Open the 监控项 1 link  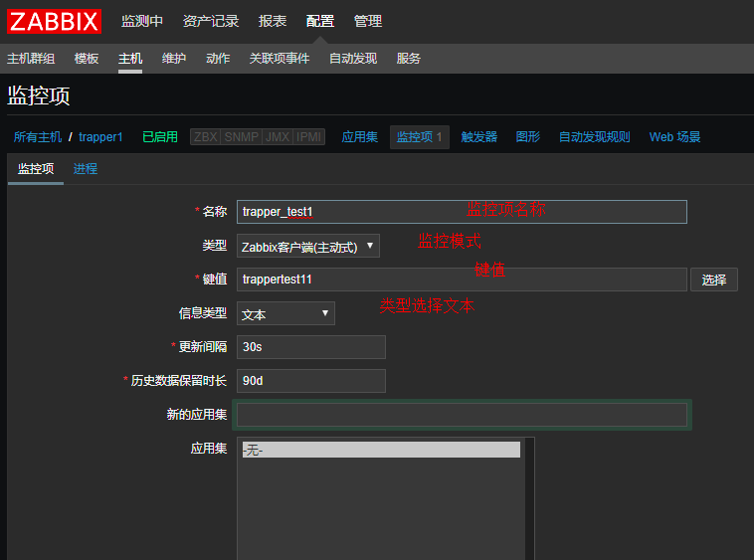coord(420,137)
